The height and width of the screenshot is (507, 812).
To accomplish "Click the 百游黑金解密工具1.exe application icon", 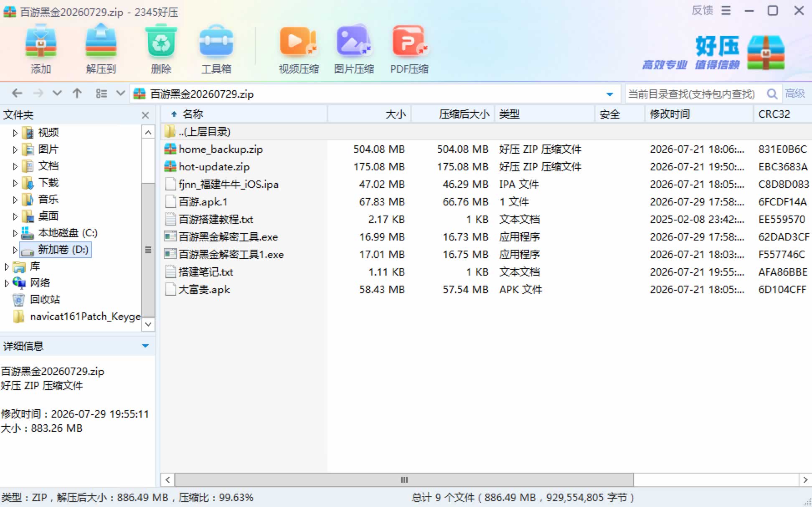I will point(170,254).
